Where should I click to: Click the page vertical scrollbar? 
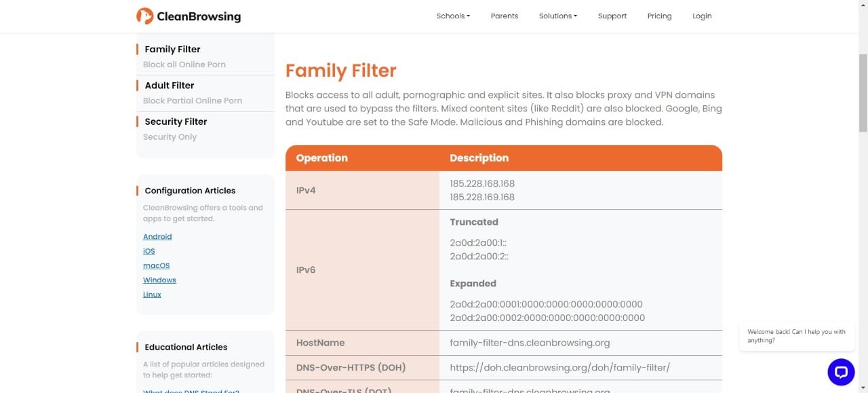point(863,95)
